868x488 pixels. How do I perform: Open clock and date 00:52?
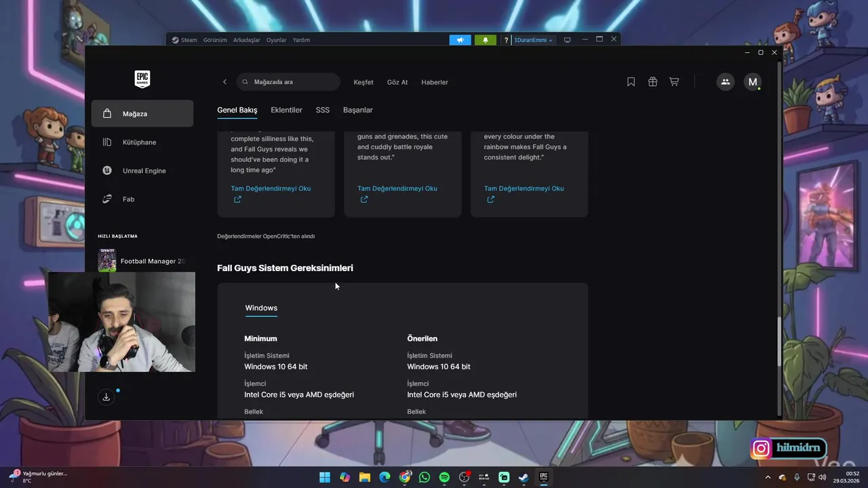(847, 477)
